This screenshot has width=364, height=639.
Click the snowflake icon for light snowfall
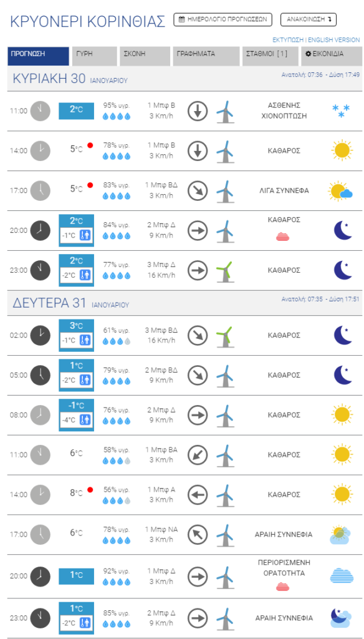[x=341, y=111]
